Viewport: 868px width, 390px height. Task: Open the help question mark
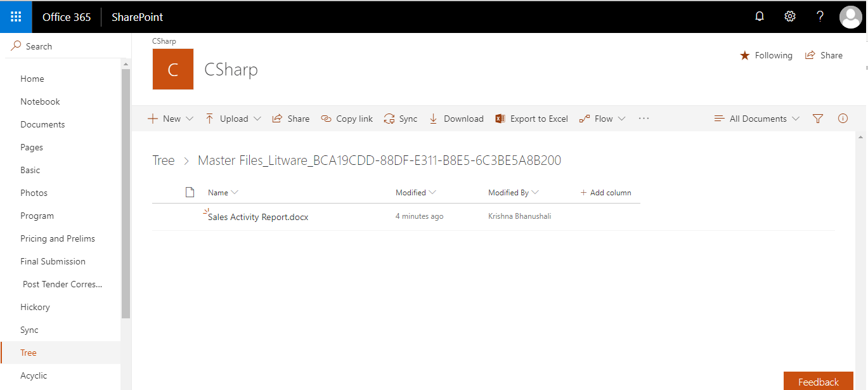point(820,17)
